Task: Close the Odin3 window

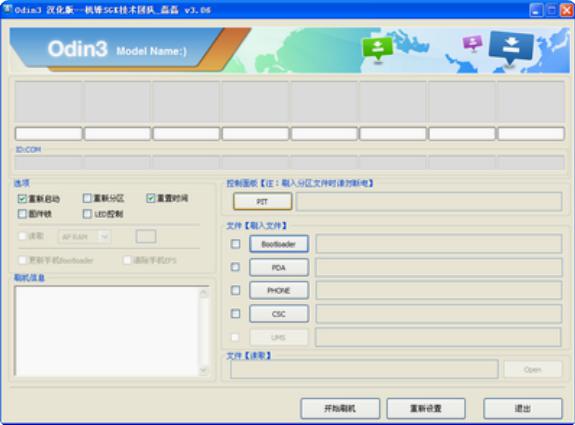Action: (567, 10)
